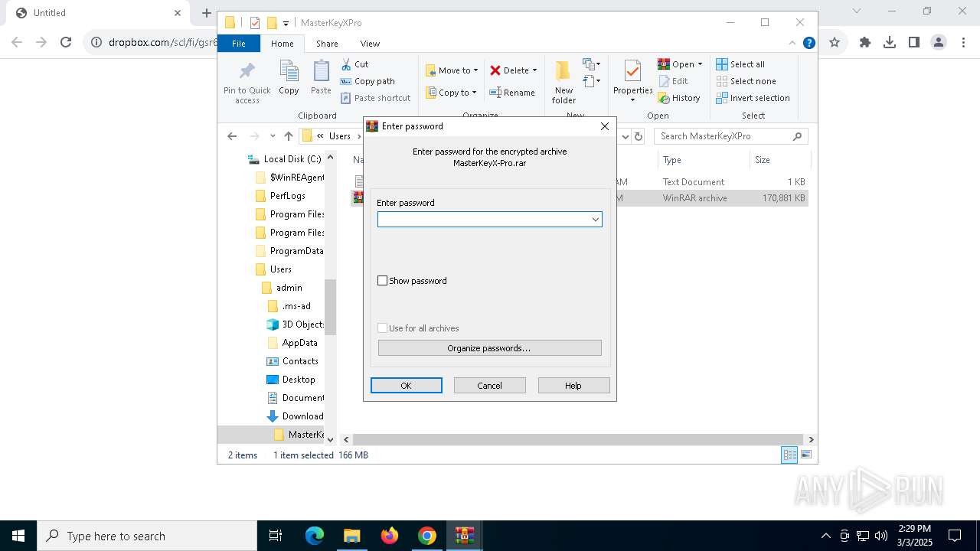Switch to the View ribbon tab
980x551 pixels.
370,44
